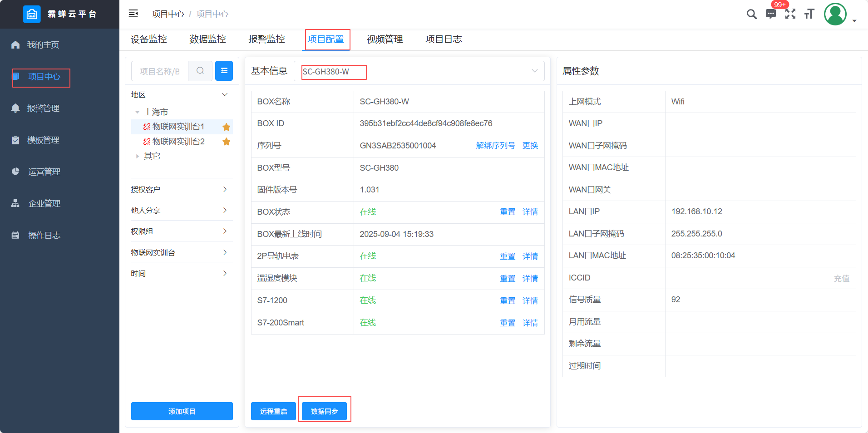Click the 解绑序列号 link
The width and height of the screenshot is (868, 433).
tap(495, 146)
